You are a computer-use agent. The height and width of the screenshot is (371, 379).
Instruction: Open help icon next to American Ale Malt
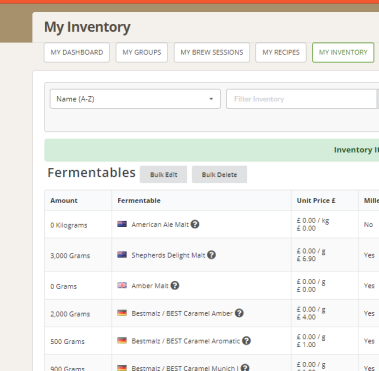[x=195, y=224]
